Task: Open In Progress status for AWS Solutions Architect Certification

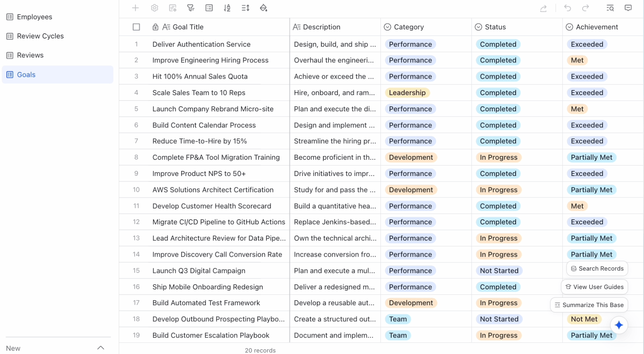Action: (499, 190)
